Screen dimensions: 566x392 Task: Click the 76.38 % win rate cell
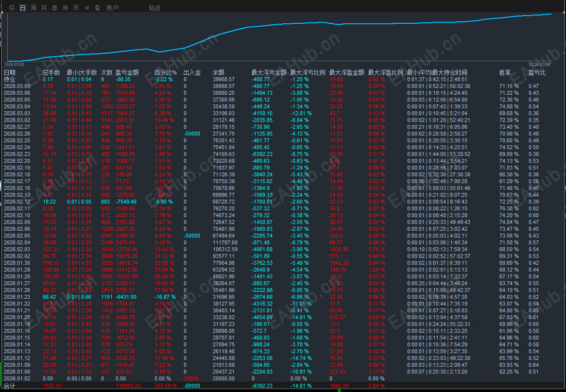pos(509,209)
